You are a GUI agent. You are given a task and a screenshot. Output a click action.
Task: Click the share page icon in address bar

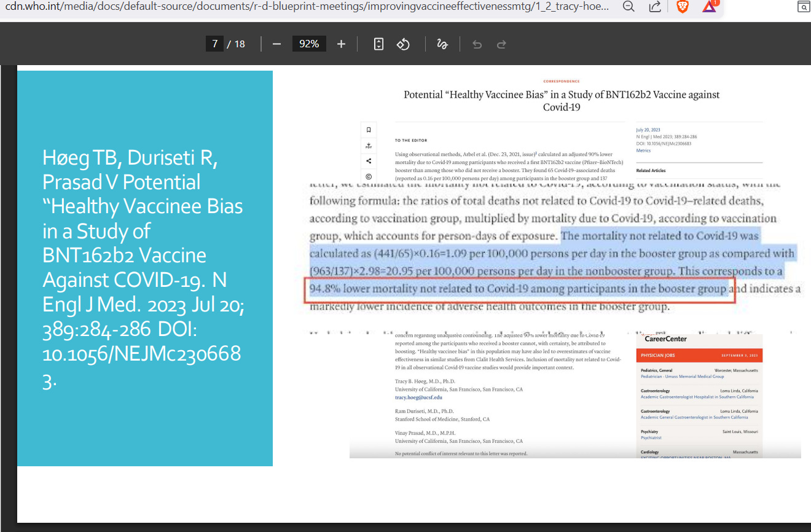click(655, 6)
